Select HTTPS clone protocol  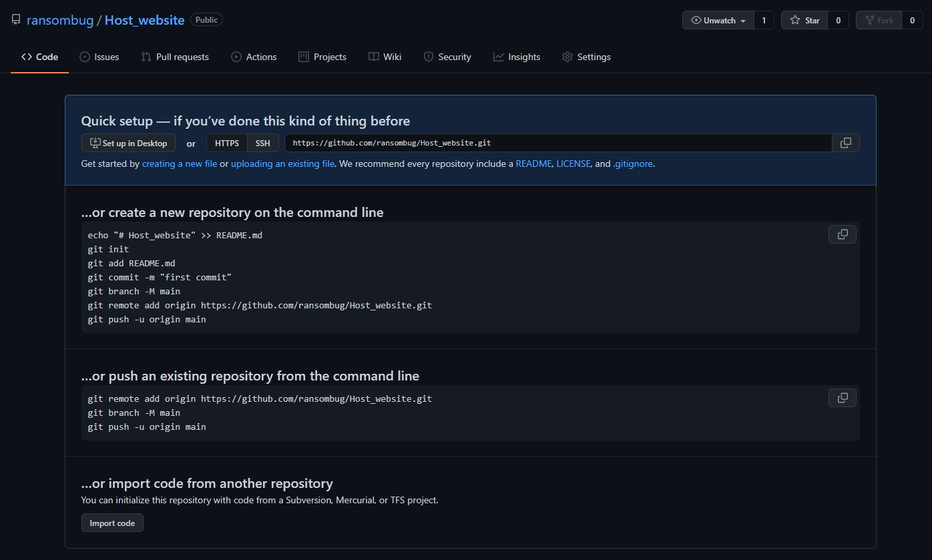227,143
